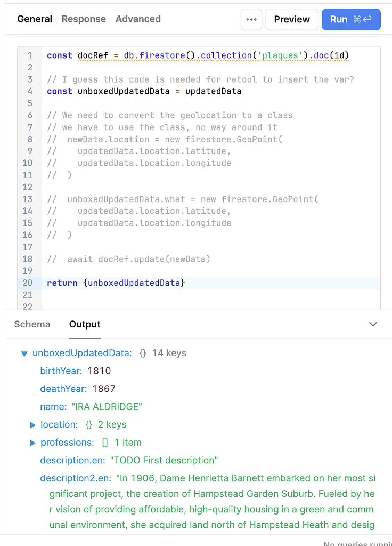Click the Run button with keyboard shortcut icon
This screenshot has width=392, height=546.
click(x=351, y=19)
